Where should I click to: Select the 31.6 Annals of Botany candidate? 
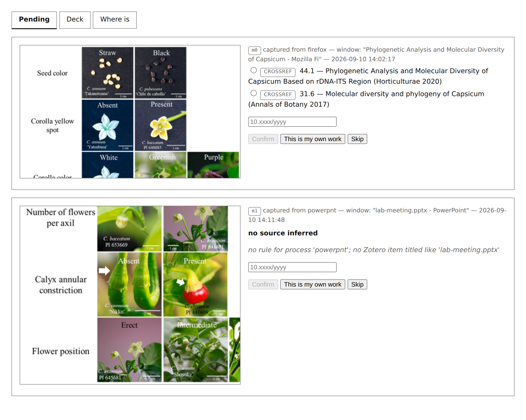point(253,93)
